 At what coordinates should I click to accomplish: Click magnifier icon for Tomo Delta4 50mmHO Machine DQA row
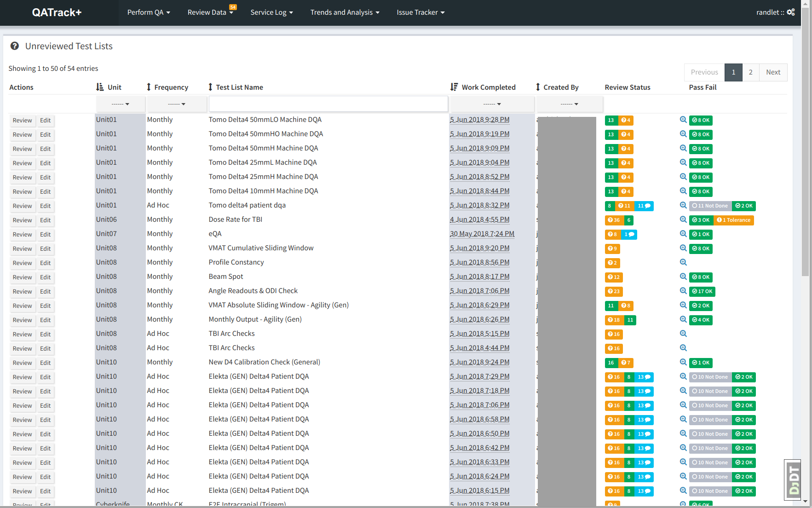[683, 134]
